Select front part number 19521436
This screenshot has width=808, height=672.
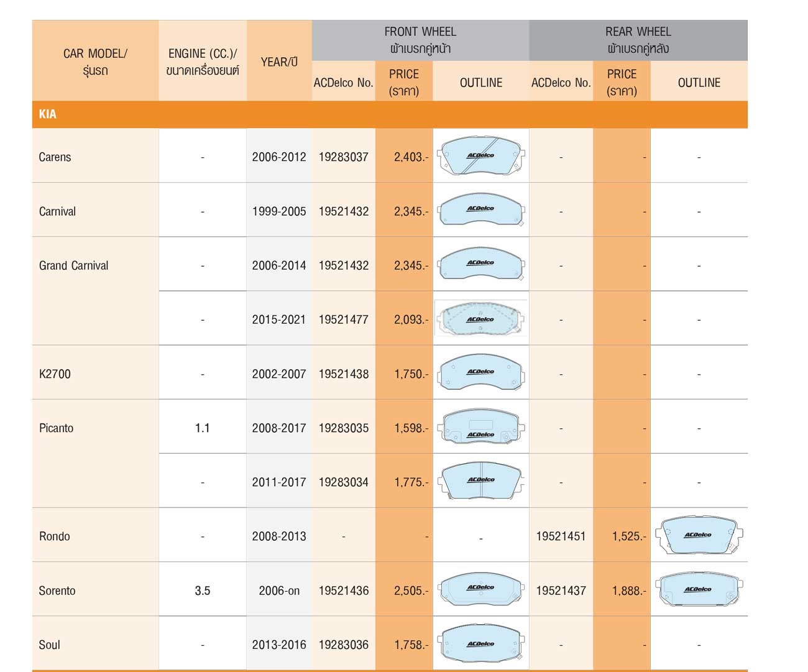coord(344,591)
